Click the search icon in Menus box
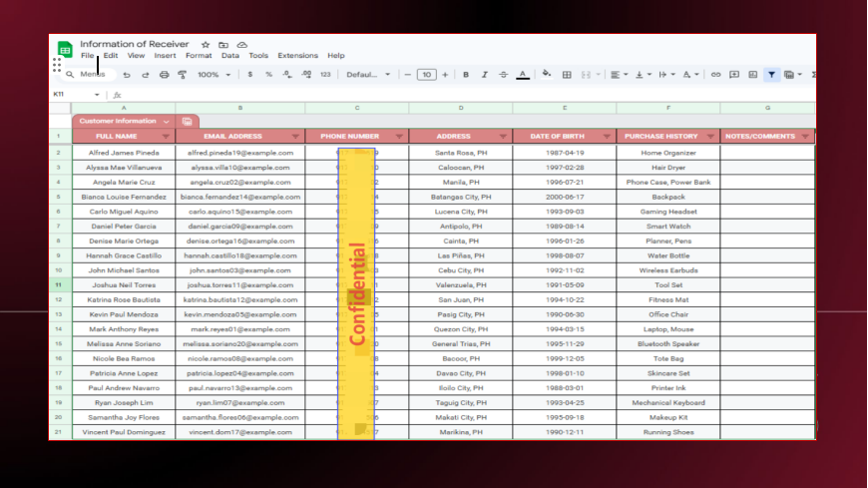868x488 pixels. pos(70,74)
